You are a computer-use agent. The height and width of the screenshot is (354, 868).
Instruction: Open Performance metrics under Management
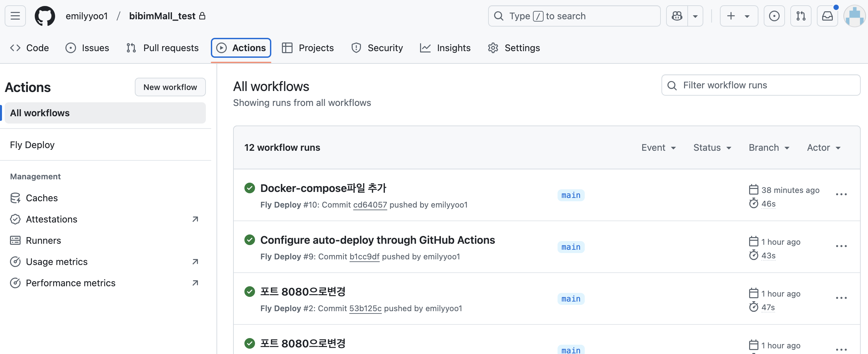[105, 283]
